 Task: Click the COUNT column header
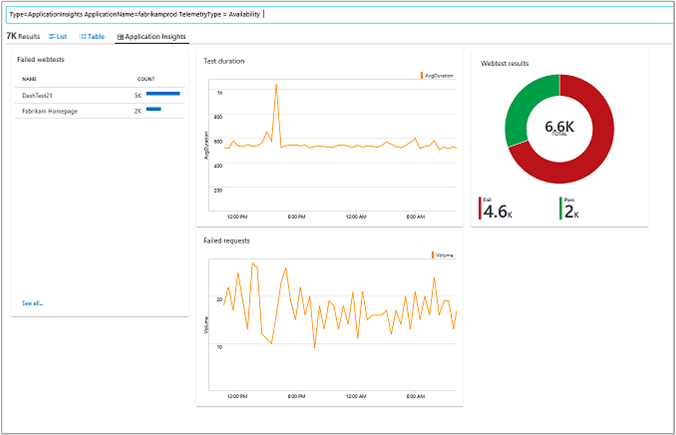[x=146, y=79]
